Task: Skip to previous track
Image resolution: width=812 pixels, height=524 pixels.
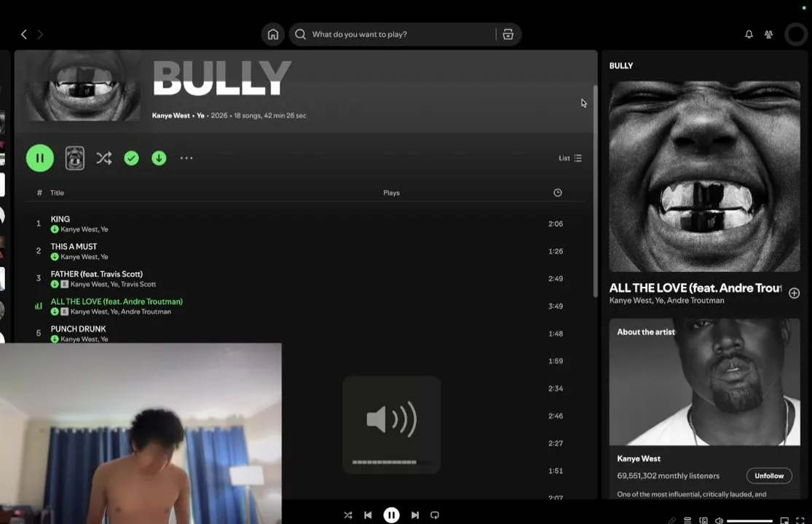Action: click(368, 515)
